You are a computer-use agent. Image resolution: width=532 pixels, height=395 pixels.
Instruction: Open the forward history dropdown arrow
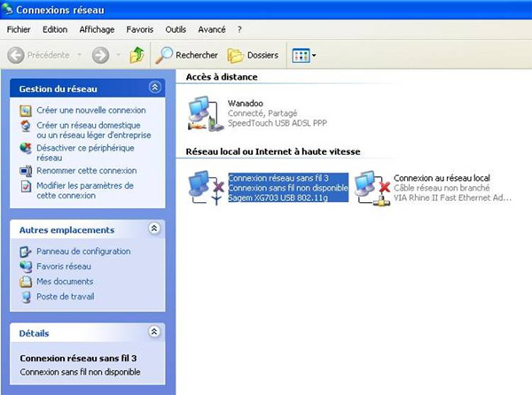(x=119, y=55)
